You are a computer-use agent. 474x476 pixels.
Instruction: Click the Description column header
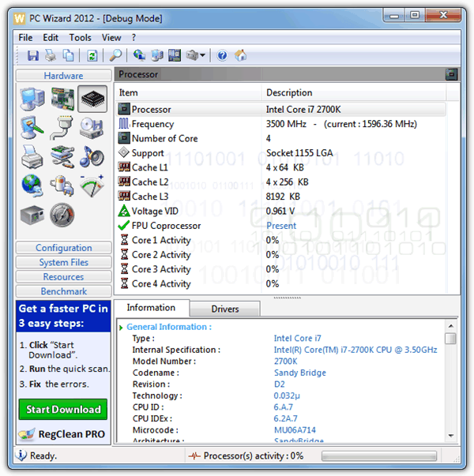(354, 92)
